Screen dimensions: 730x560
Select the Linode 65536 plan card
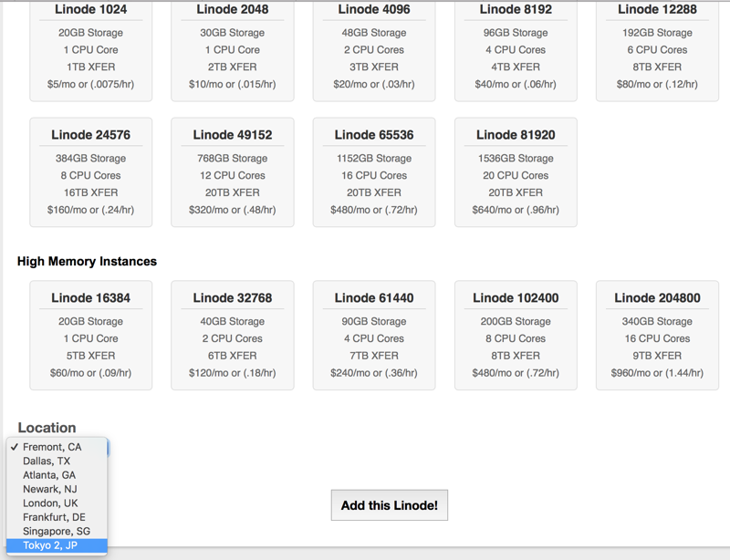pos(374,172)
